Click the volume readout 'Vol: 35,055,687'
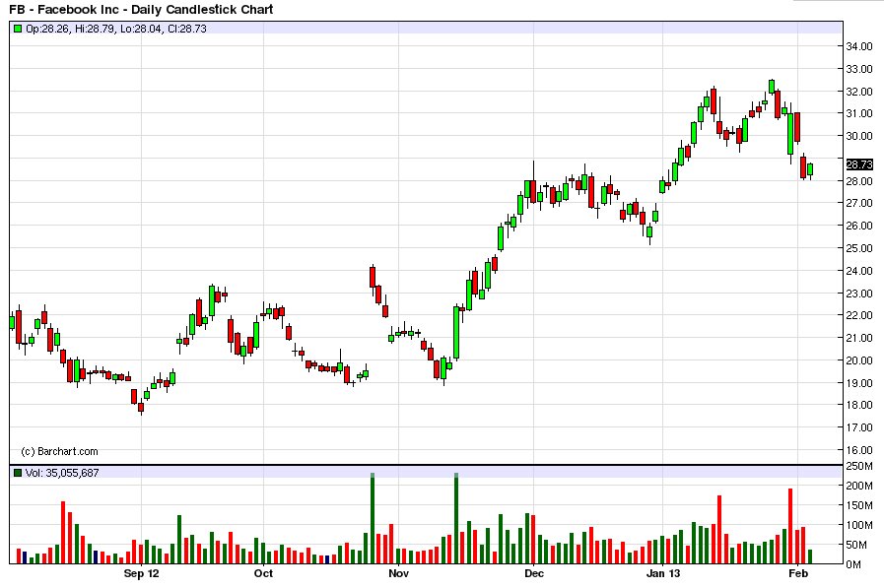This screenshot has height=588, width=884. coord(62,473)
